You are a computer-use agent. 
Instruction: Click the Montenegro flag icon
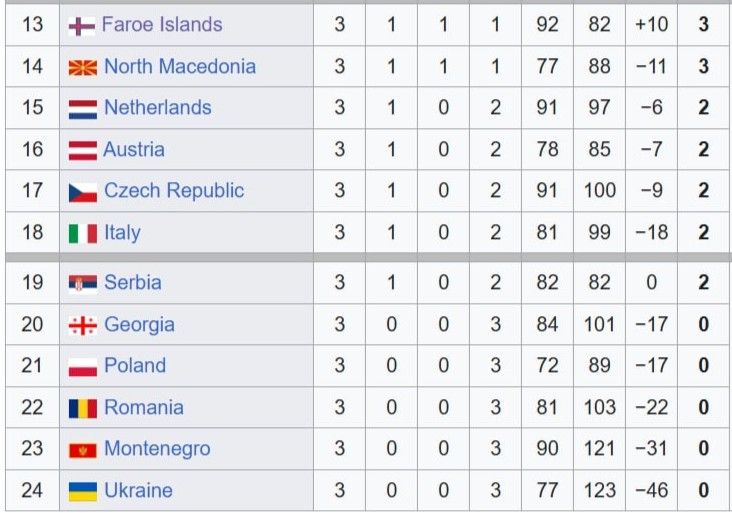click(x=82, y=450)
